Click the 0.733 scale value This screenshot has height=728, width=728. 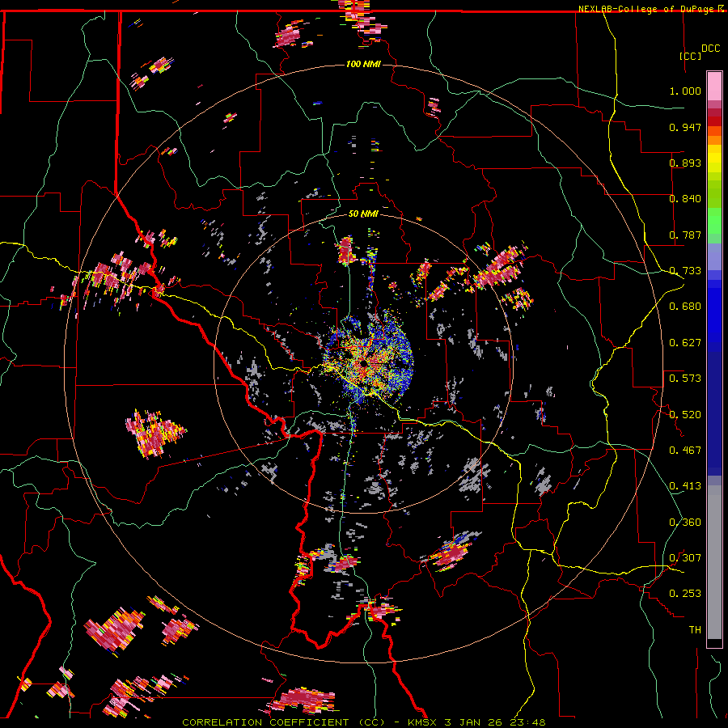[x=685, y=271]
